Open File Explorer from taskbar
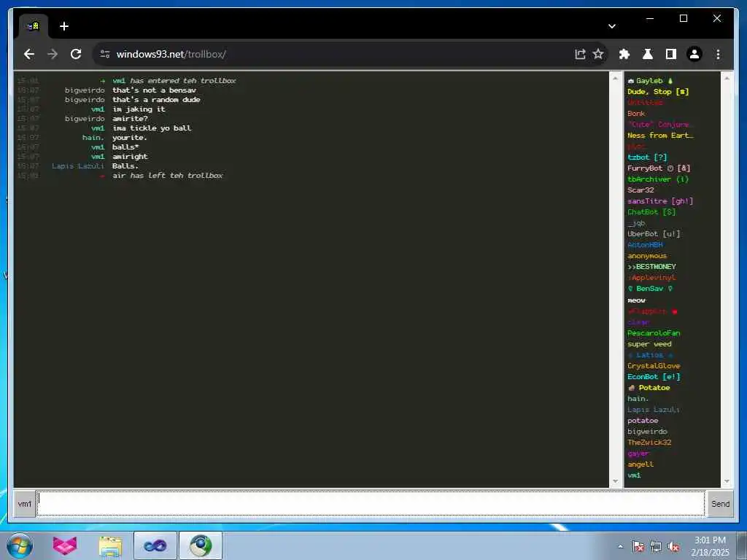The width and height of the screenshot is (747, 560). 111,545
